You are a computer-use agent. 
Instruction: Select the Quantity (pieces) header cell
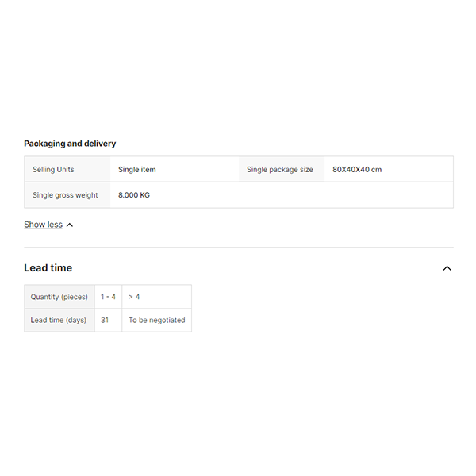coord(59,297)
